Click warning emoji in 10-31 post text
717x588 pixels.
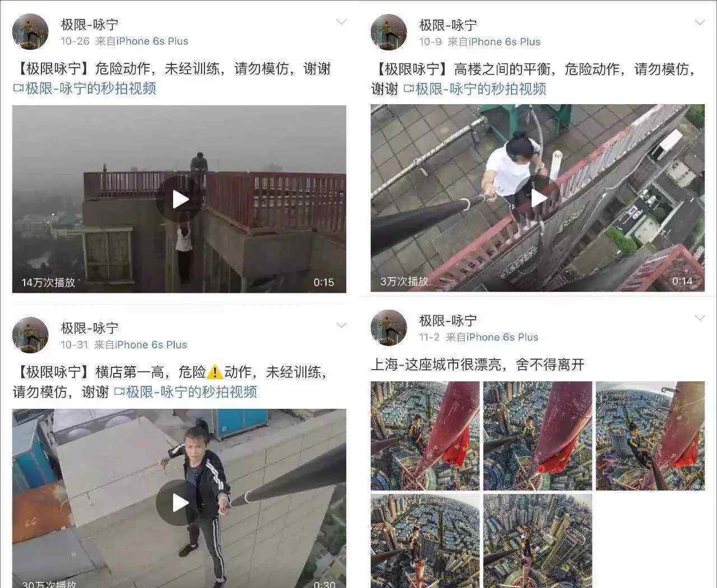click(215, 372)
